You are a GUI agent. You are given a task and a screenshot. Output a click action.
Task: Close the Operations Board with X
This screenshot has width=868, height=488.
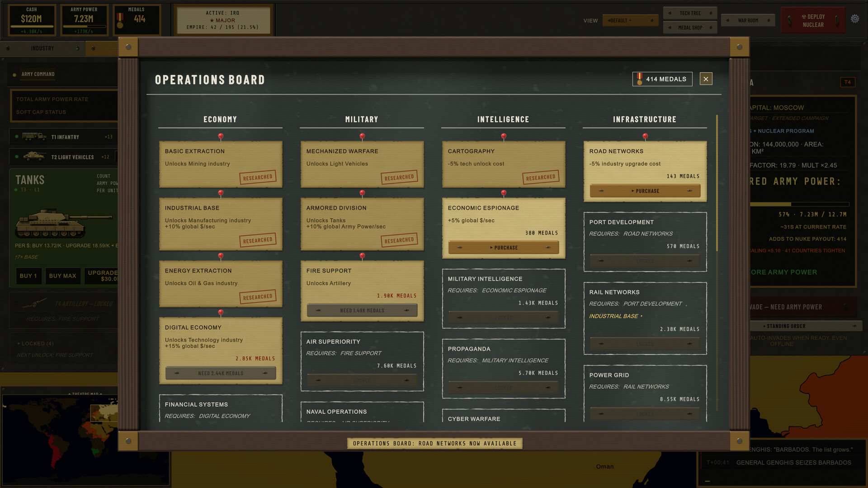click(706, 79)
